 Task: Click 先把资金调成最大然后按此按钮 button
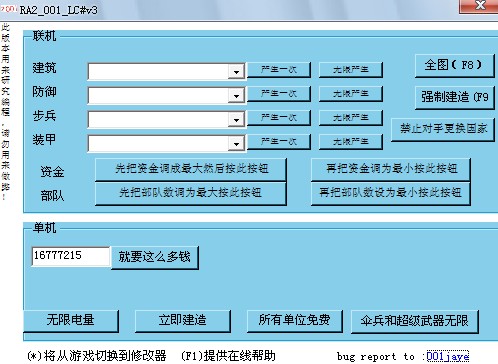pyautogui.click(x=191, y=169)
